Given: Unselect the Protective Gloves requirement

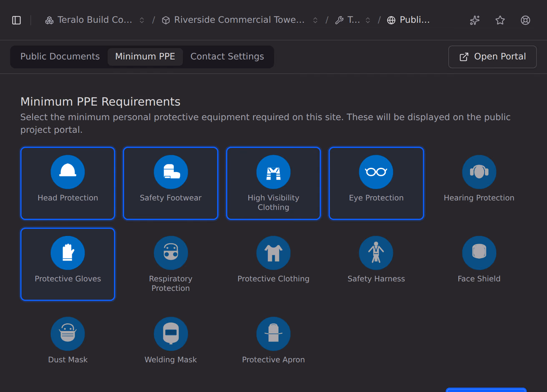Looking at the screenshot, I should (68, 264).
